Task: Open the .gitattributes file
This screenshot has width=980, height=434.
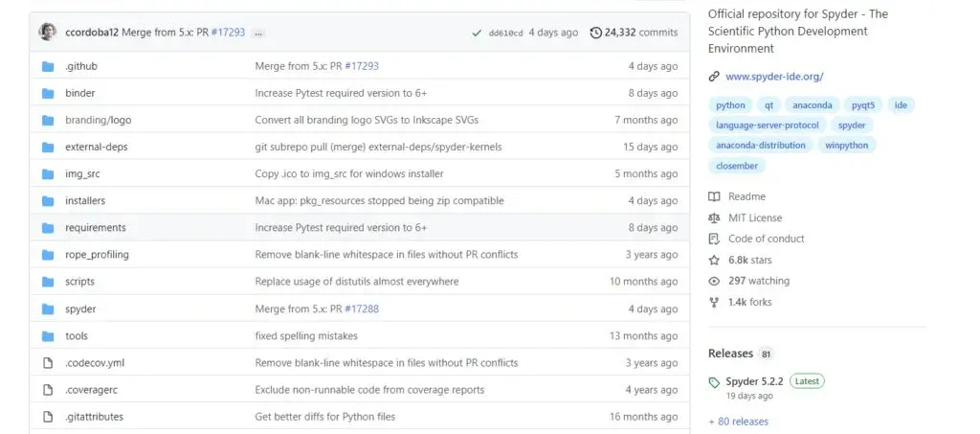Action: (x=95, y=417)
